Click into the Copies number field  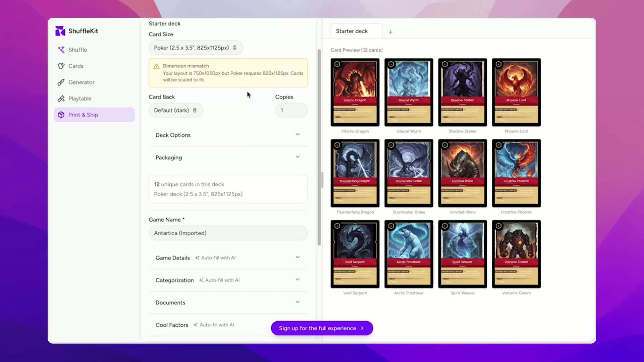pyautogui.click(x=291, y=110)
